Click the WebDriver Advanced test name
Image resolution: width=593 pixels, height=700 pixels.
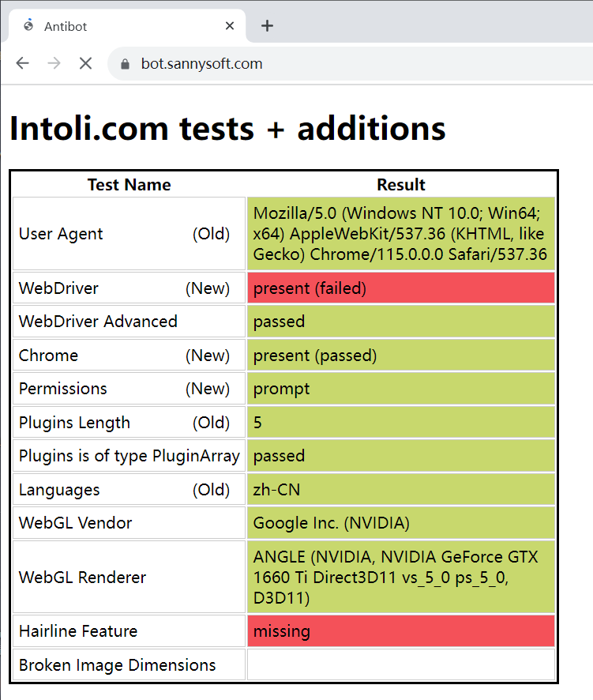click(x=99, y=322)
